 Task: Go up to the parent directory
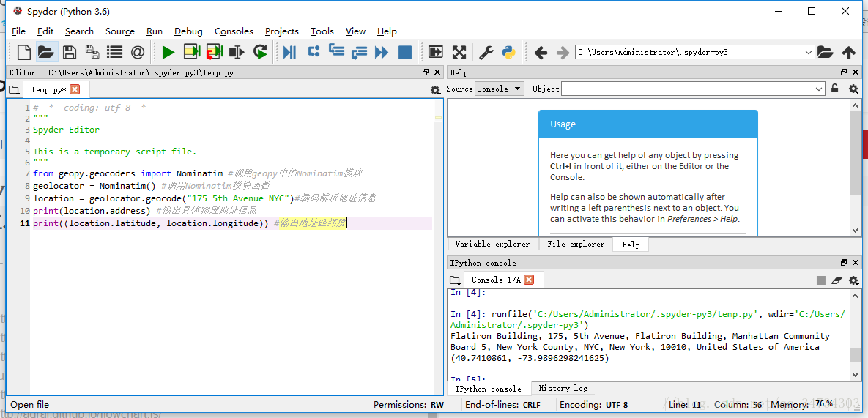849,53
